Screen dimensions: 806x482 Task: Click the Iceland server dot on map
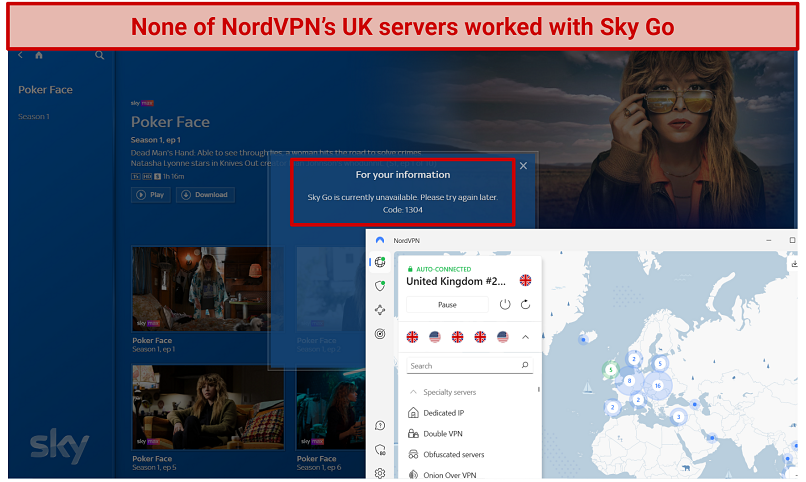pos(583,339)
